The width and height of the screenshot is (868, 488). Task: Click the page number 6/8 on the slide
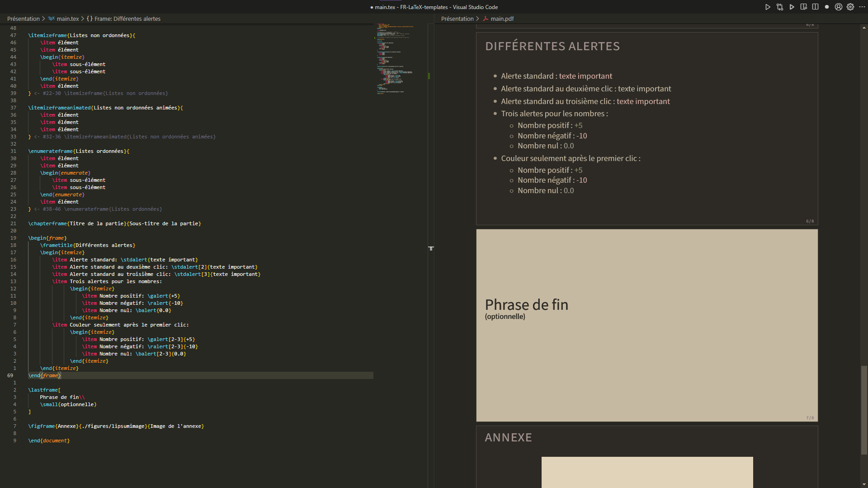pos(810,221)
